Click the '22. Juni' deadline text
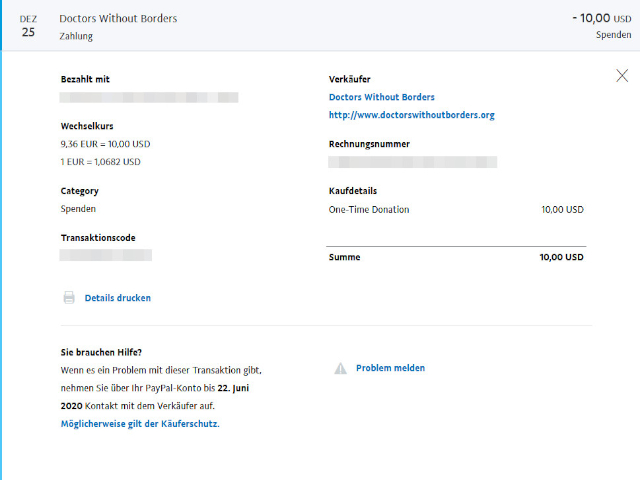 pos(233,388)
